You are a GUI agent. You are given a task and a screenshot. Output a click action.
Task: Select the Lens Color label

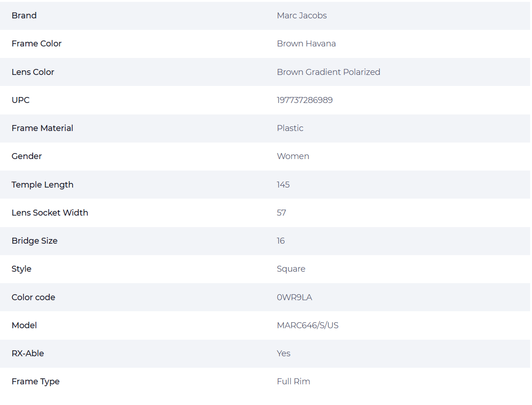coord(33,72)
